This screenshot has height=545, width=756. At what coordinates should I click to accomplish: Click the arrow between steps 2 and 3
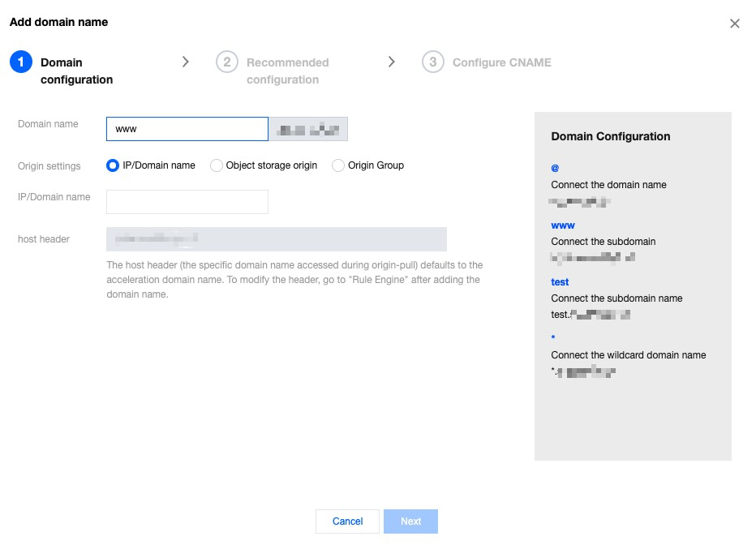click(x=392, y=61)
